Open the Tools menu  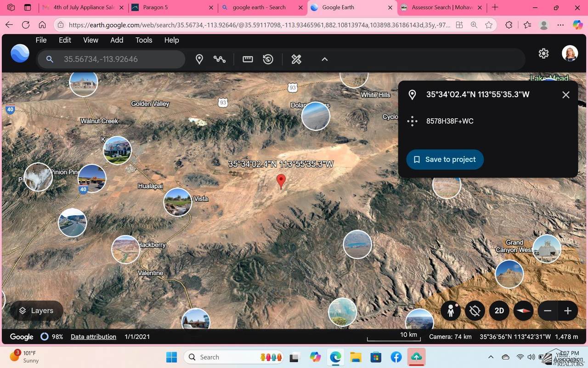click(x=144, y=40)
